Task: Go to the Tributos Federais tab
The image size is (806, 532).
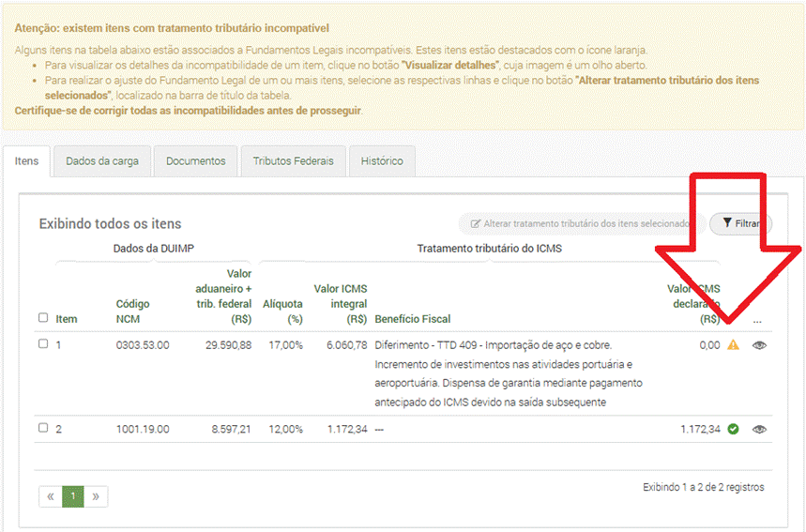Action: click(x=293, y=161)
